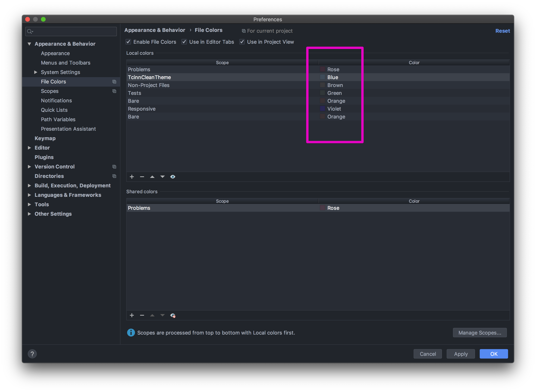Image resolution: width=536 pixels, height=392 pixels.
Task: Expand System Settings in the sidebar
Action: coord(36,72)
